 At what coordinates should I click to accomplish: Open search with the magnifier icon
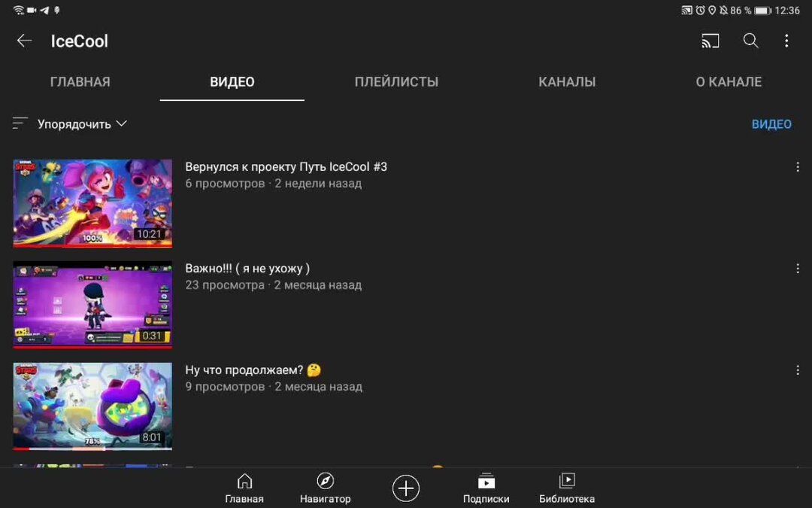coord(750,41)
